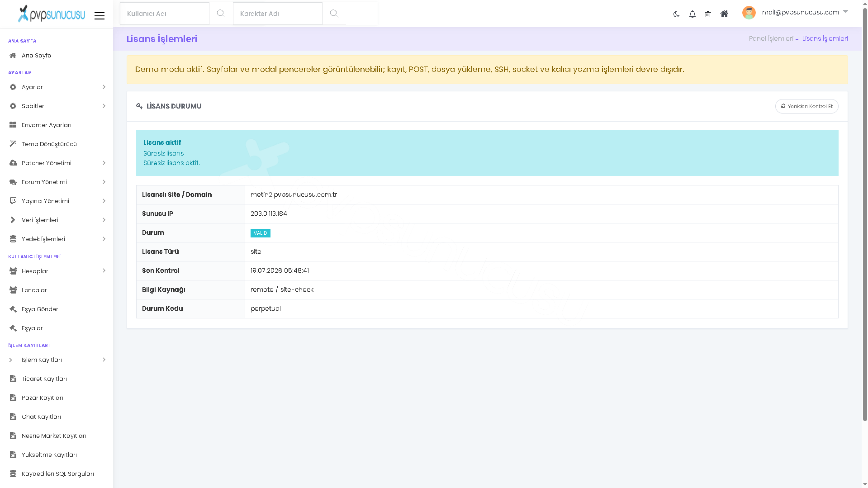Open Panel İşlemleri breadcrumb link
This screenshot has height=488, width=868.
[771, 38]
